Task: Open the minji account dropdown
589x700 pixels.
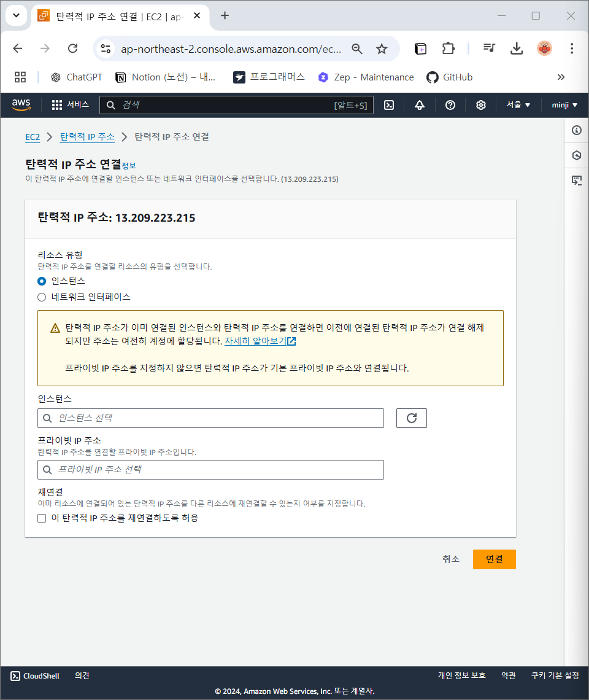Action: (x=564, y=105)
